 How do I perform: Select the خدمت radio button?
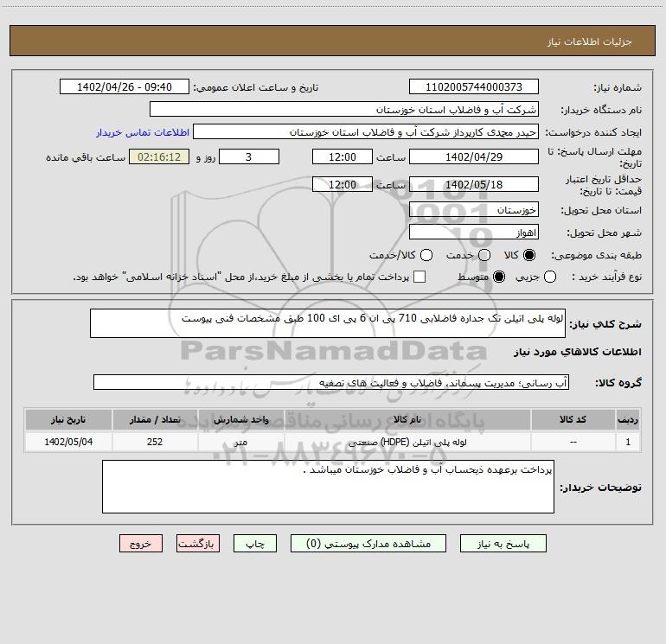(484, 255)
